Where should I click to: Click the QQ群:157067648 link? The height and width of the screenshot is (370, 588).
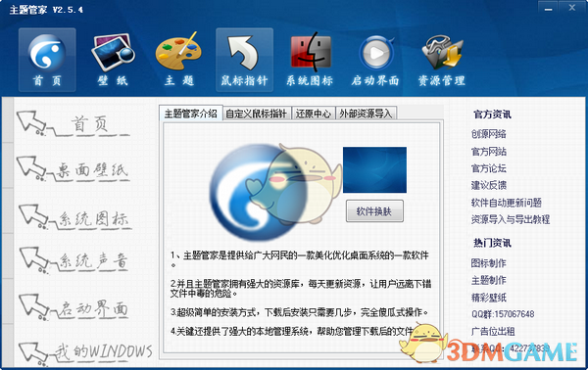503,314
